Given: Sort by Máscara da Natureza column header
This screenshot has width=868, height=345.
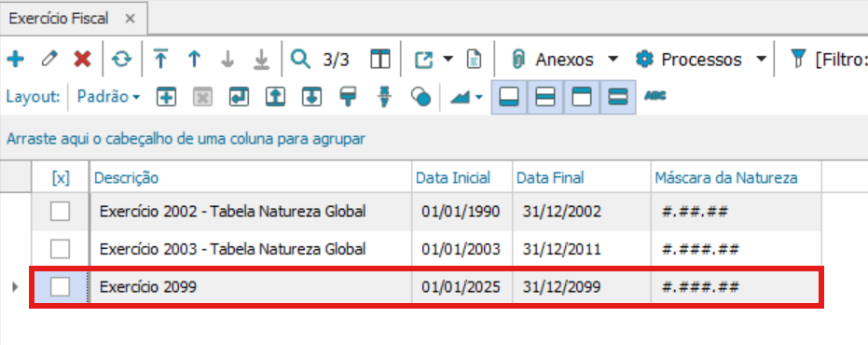Looking at the screenshot, I should [x=737, y=177].
